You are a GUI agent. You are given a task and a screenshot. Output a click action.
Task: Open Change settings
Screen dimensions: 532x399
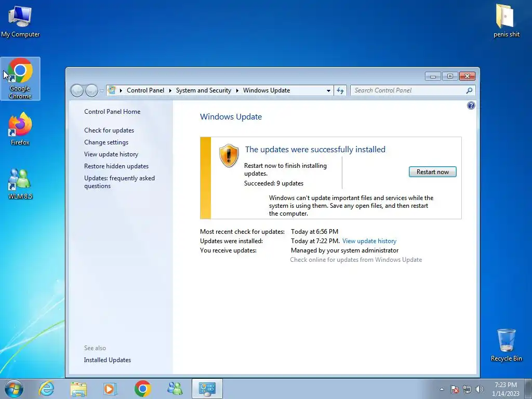coord(106,142)
